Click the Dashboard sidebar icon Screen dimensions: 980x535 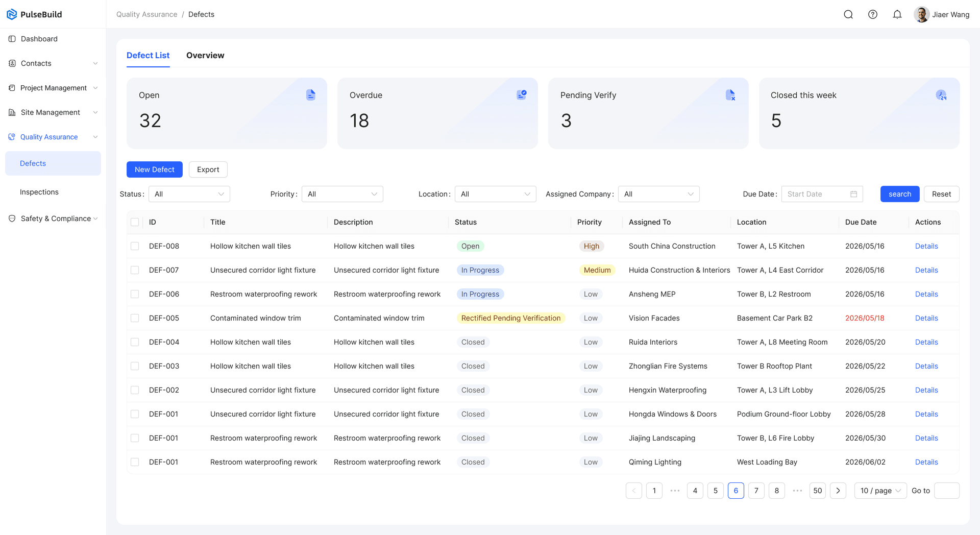click(12, 39)
